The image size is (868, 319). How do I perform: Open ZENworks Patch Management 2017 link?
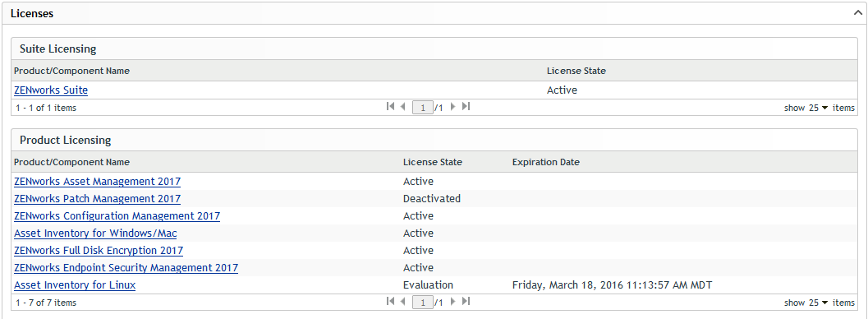(98, 198)
